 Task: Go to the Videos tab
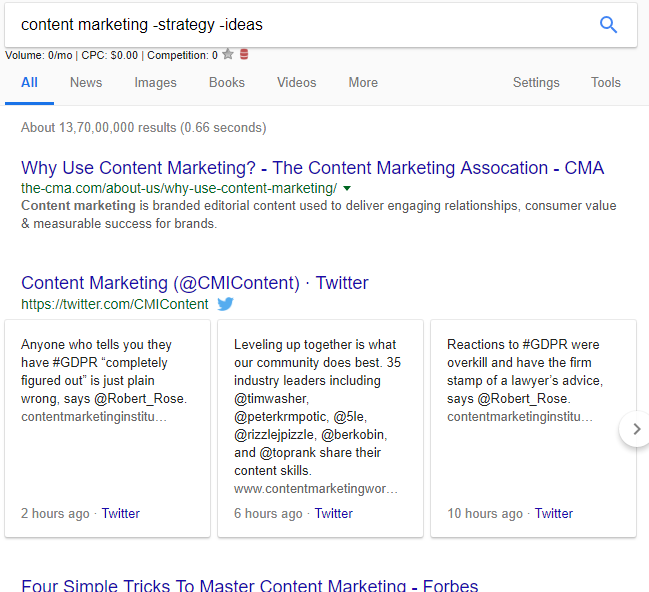296,83
